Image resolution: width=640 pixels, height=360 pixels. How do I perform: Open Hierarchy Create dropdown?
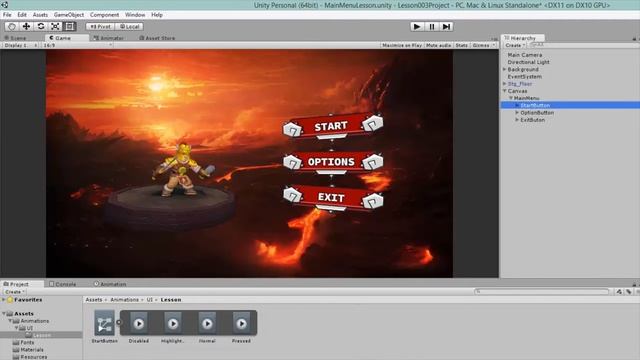515,45
